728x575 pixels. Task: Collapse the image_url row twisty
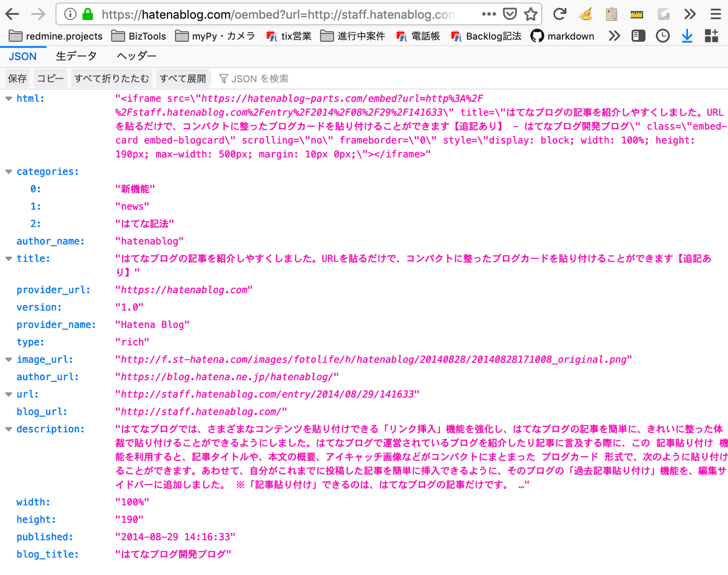click(8, 359)
